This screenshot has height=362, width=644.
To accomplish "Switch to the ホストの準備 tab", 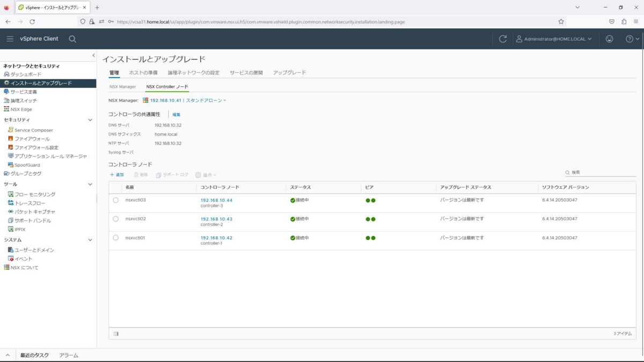I will [143, 72].
